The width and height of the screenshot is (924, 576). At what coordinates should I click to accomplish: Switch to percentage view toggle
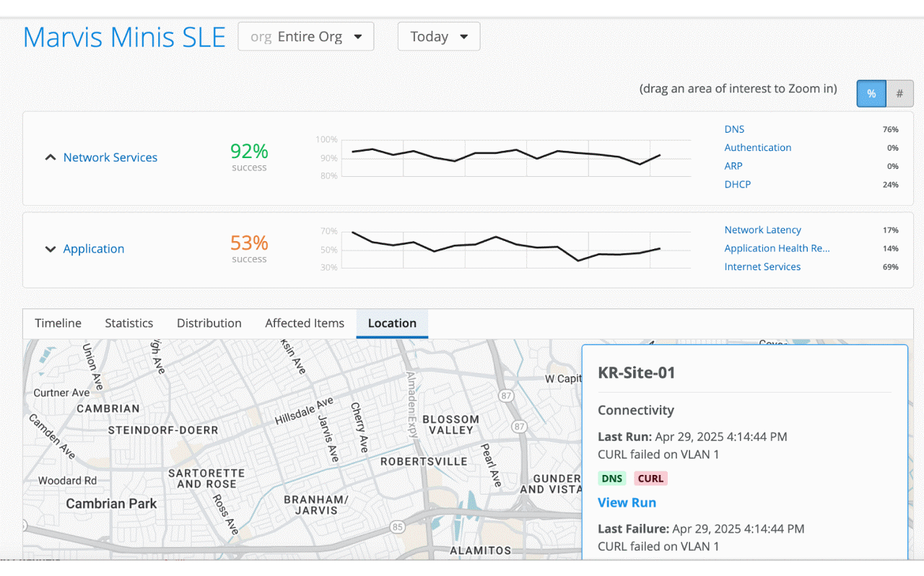[871, 94]
